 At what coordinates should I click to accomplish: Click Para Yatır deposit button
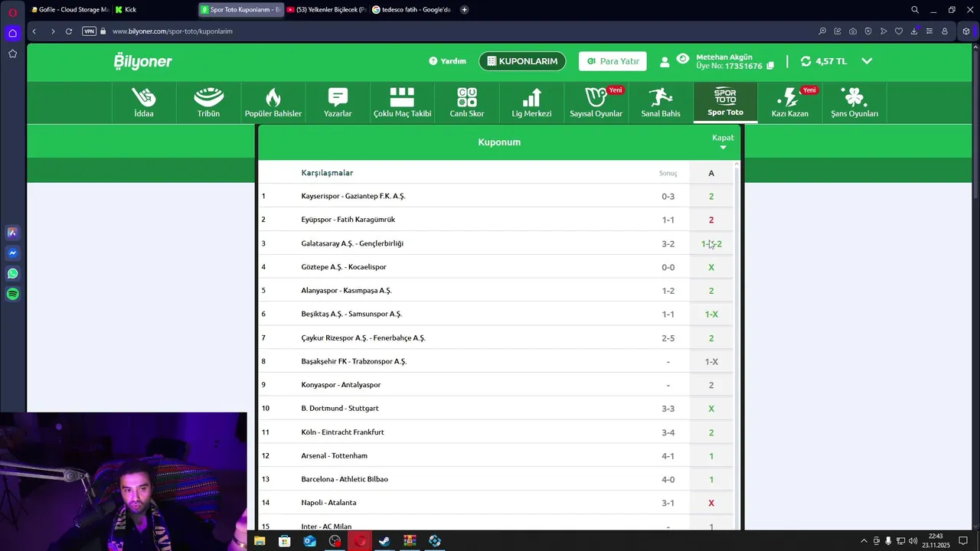pyautogui.click(x=612, y=61)
